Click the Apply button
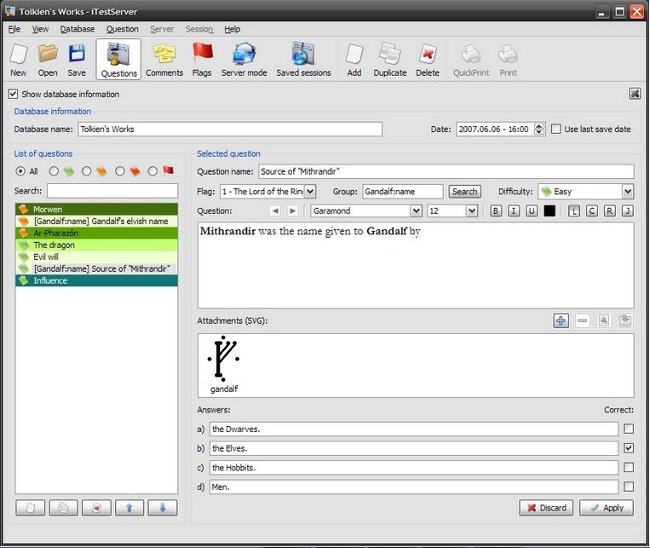 pos(605,507)
